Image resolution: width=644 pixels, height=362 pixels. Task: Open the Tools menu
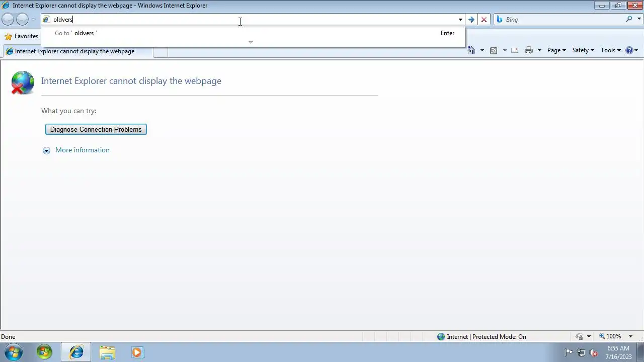611,50
